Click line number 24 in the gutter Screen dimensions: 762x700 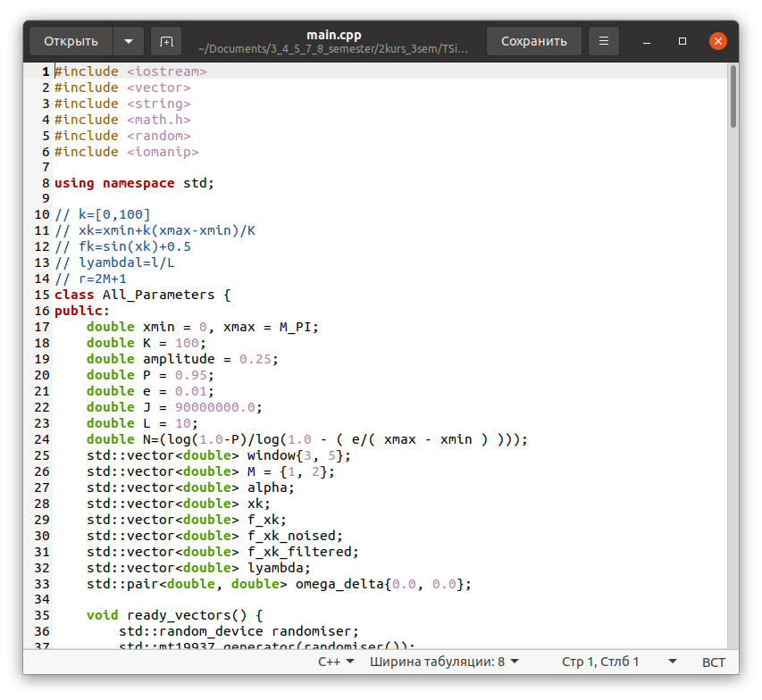click(x=43, y=439)
